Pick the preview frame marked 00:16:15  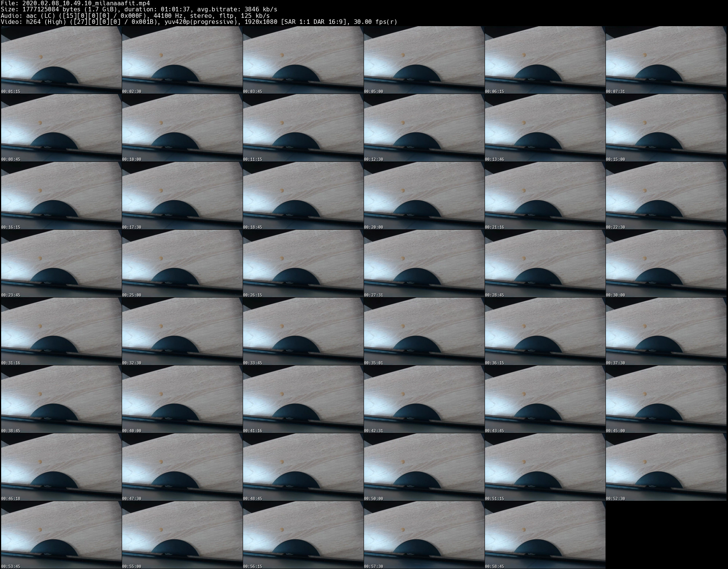61,196
